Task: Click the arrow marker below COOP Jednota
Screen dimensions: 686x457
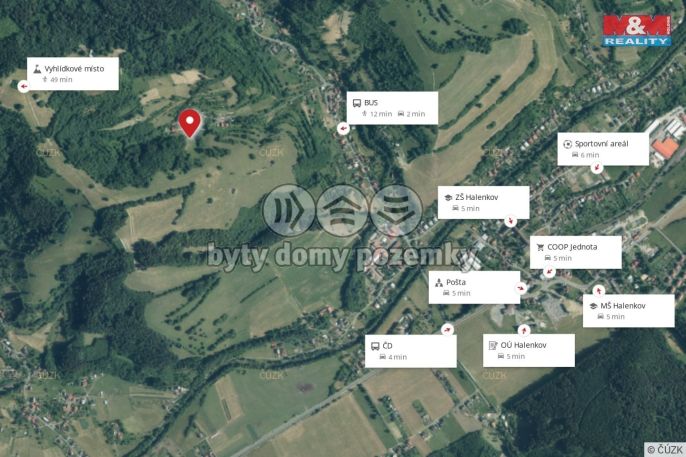Action: pyautogui.click(x=549, y=272)
